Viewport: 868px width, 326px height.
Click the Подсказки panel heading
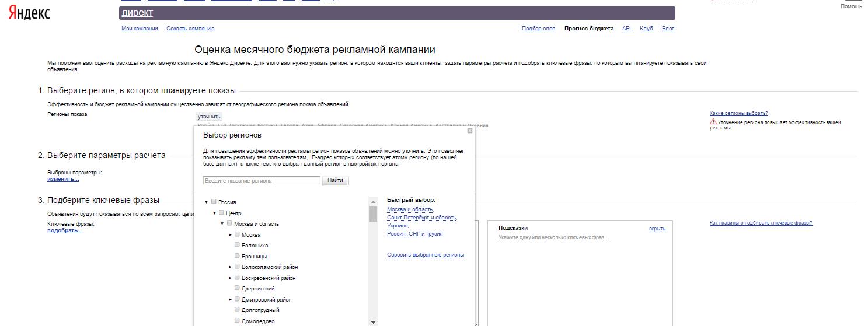(513, 228)
